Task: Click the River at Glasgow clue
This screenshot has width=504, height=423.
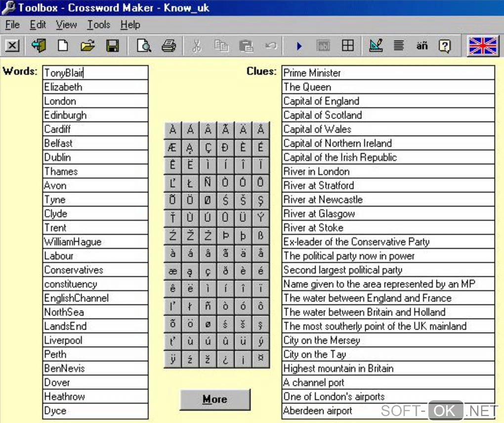Action: (x=388, y=214)
